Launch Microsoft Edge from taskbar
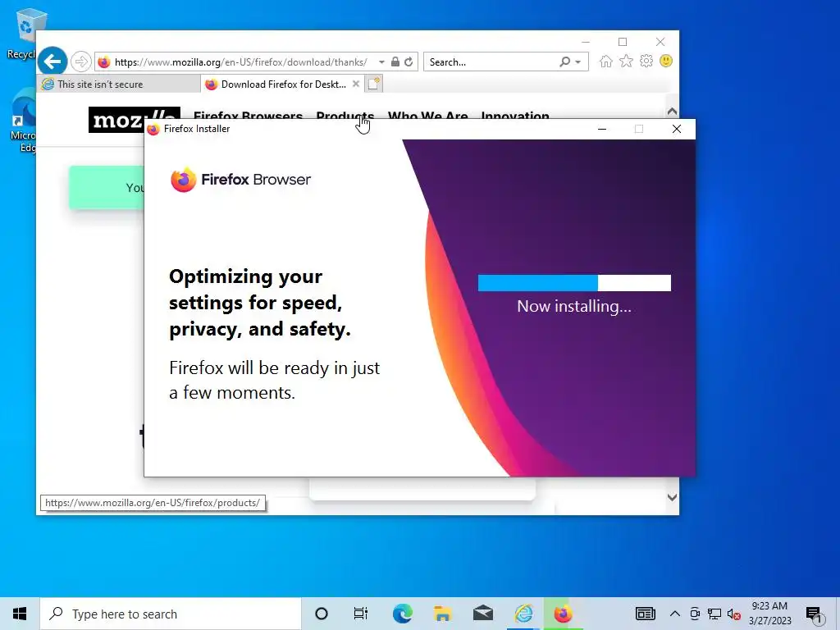840x630 pixels. [x=402, y=614]
